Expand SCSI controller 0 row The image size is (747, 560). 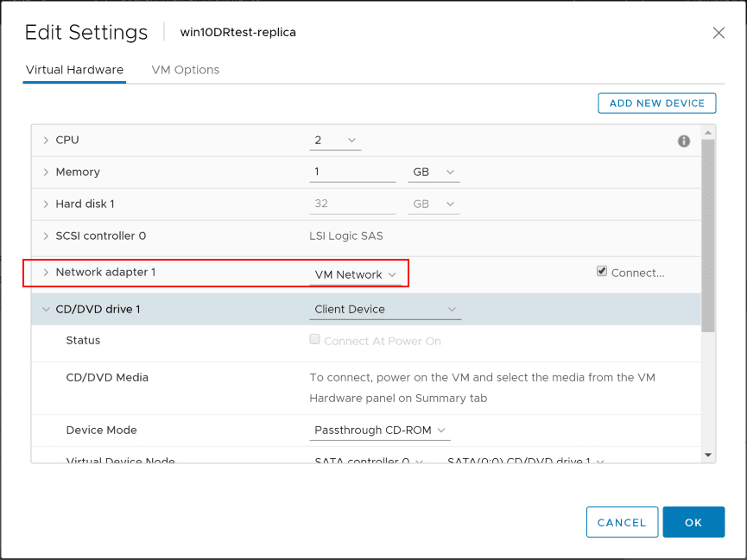pyautogui.click(x=46, y=236)
